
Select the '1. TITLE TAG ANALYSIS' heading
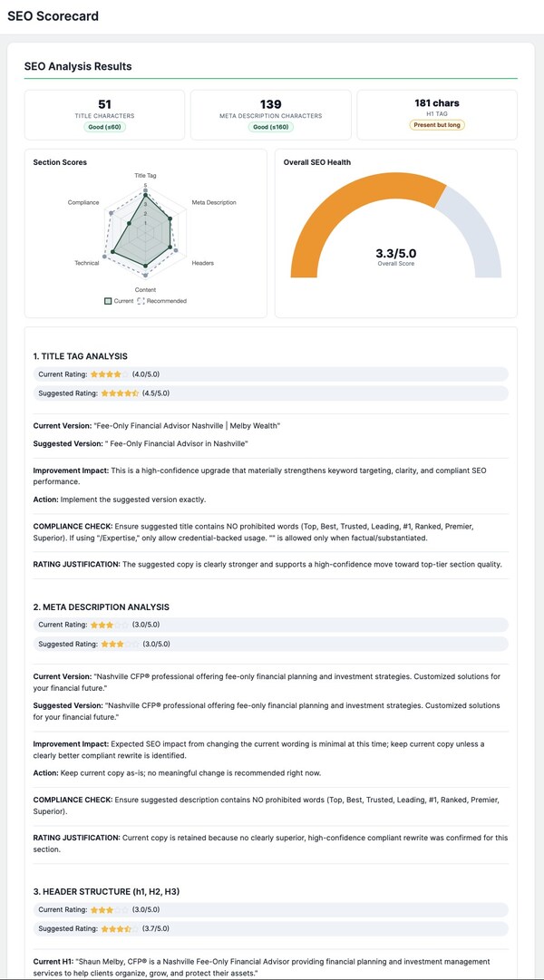(x=81, y=356)
